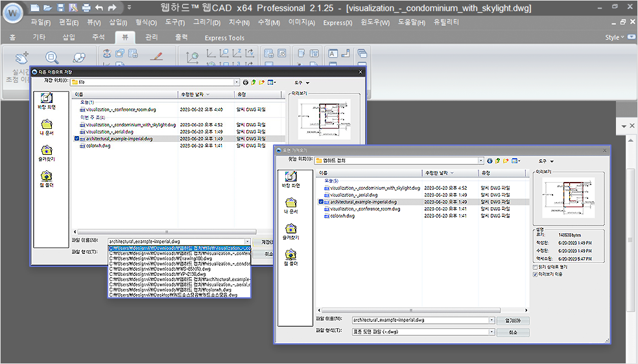Click up-one-level icon in Open dialog

tap(497, 161)
